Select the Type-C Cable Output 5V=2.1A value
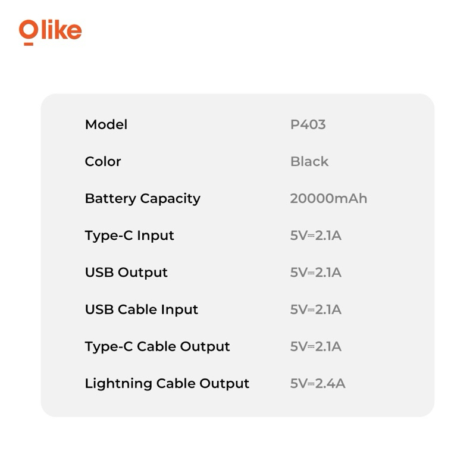 click(x=316, y=347)
